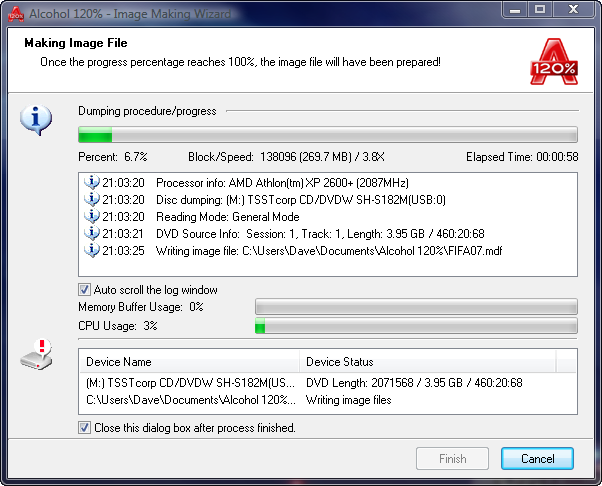
Task: Click the Percent: 6.7% value
Action: coord(113,157)
